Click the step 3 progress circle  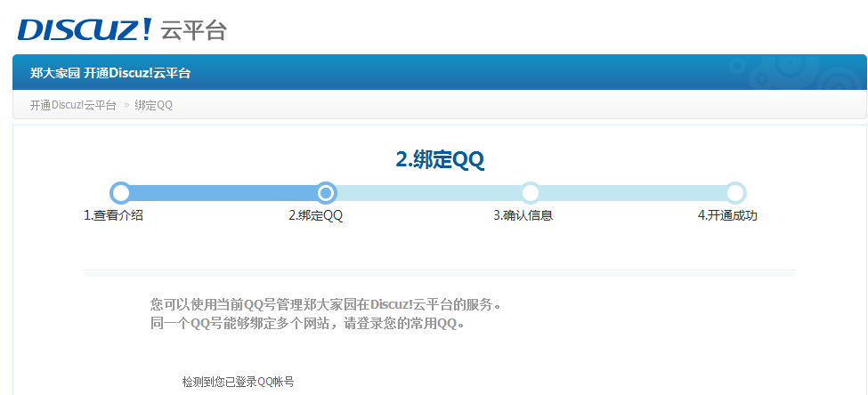531,193
